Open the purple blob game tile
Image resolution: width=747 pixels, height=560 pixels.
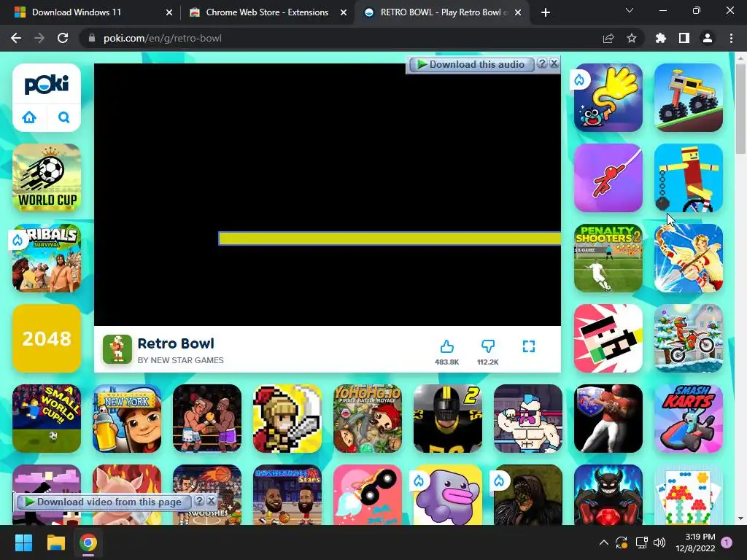pyautogui.click(x=448, y=495)
